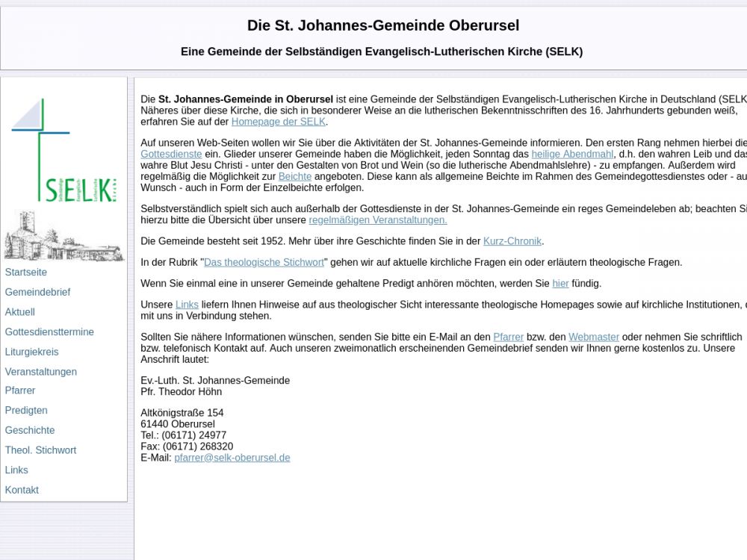747x560 pixels.
Task: Go to Theol. Stichwort in the sidebar
Action: tap(40, 450)
